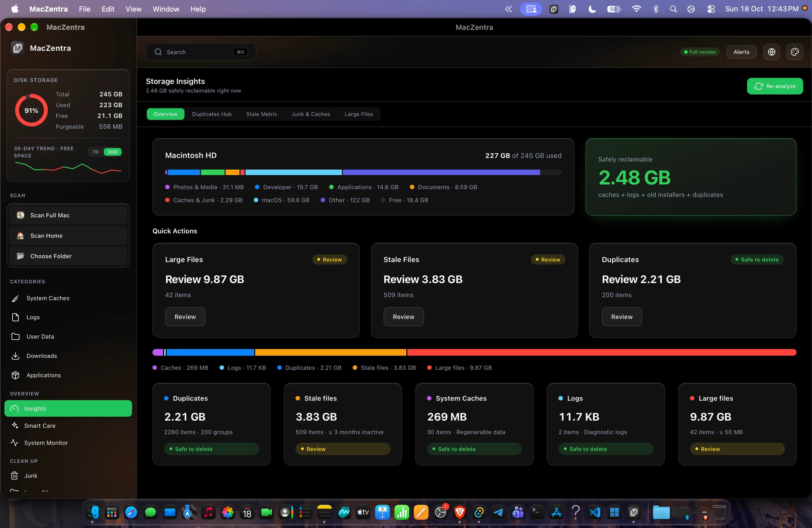Viewport: 812px width, 528px height.
Task: Open the Logs 11.7 KB card
Action: pos(605,424)
